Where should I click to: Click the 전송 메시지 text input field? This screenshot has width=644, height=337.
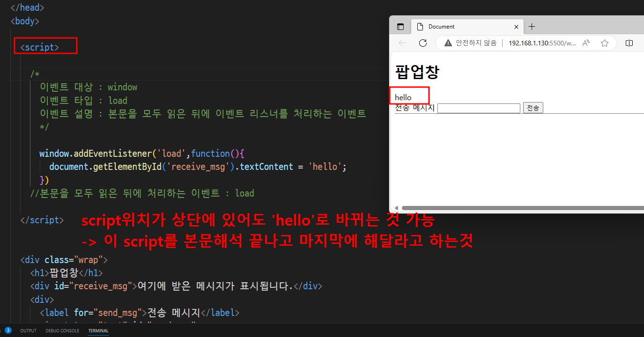[479, 108]
